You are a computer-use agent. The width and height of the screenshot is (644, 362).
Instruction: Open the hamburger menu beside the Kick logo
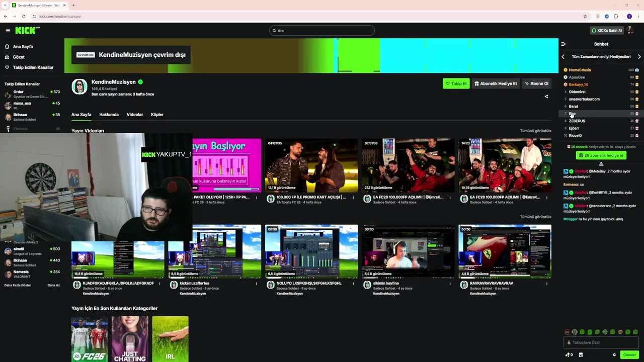[8, 31]
